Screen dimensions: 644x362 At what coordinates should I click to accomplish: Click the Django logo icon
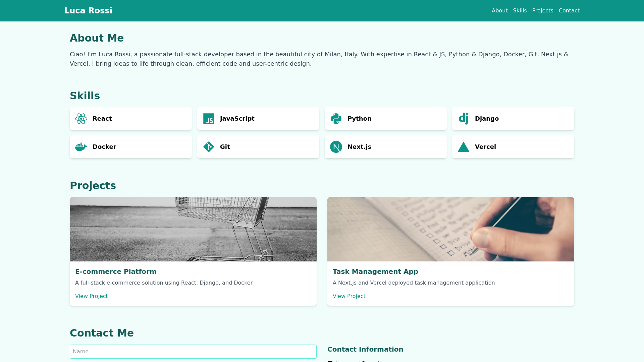point(464,118)
